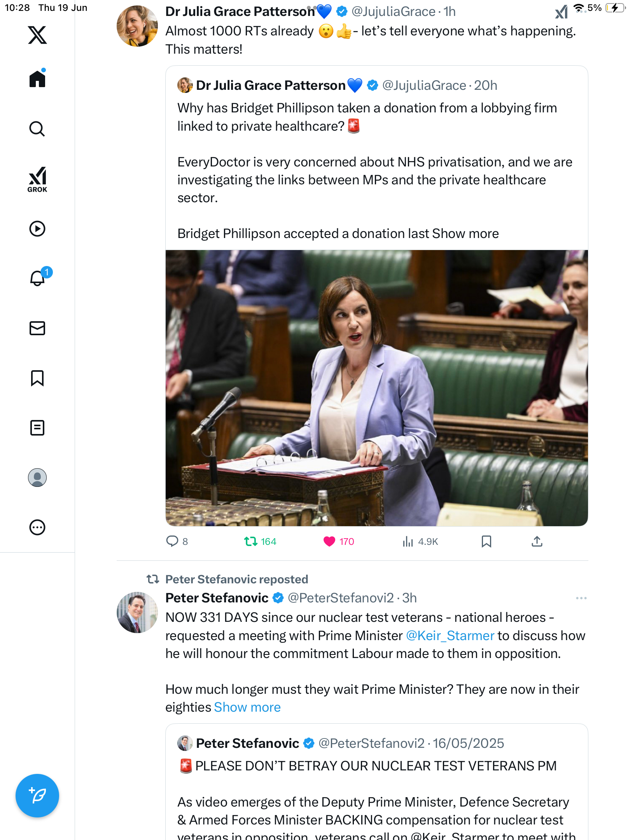Compose a new post with feather button
This screenshot has height=840, width=630.
click(37, 795)
